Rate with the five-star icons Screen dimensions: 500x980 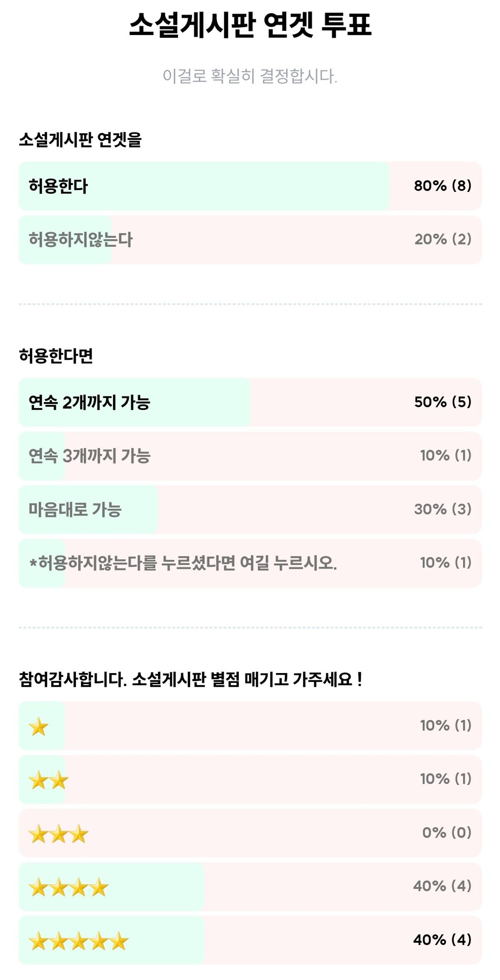[79, 941]
